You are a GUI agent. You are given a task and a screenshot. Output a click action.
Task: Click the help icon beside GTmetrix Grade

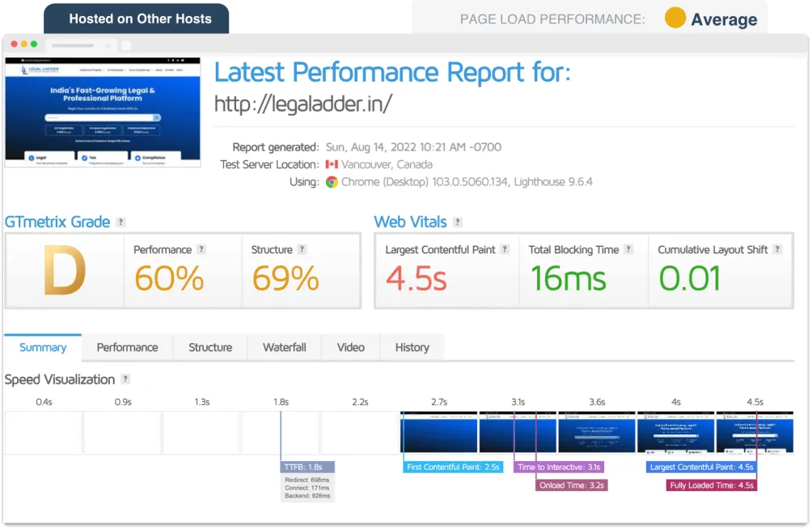(121, 222)
